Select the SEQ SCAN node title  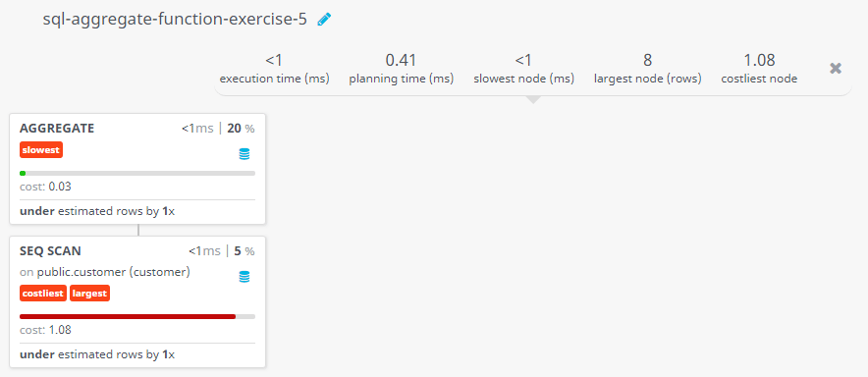coord(50,251)
